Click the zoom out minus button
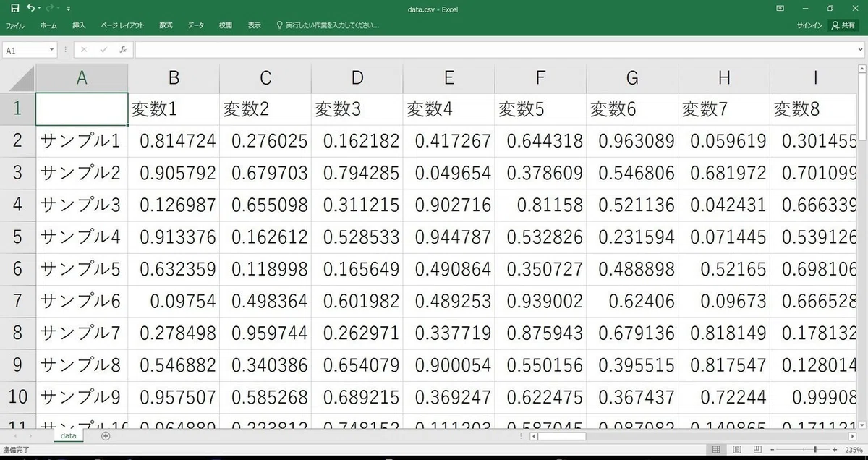 coord(773,450)
